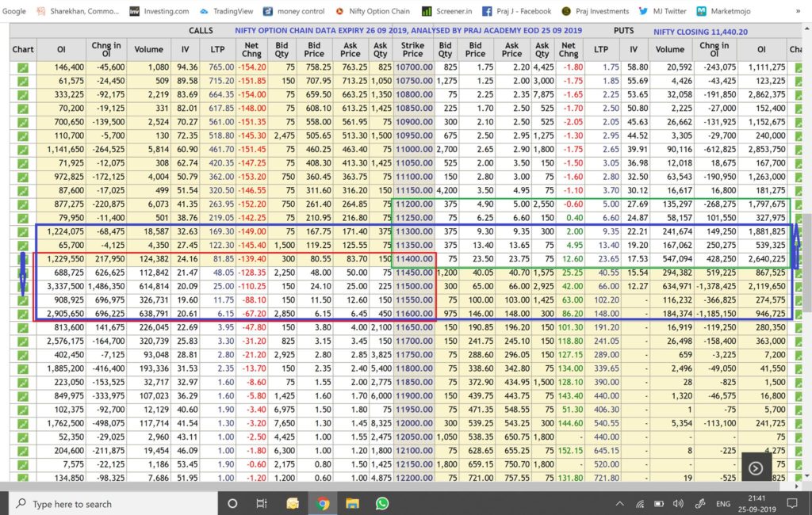Open the ENG language selector
This screenshot has width=812, height=515.
724,503
